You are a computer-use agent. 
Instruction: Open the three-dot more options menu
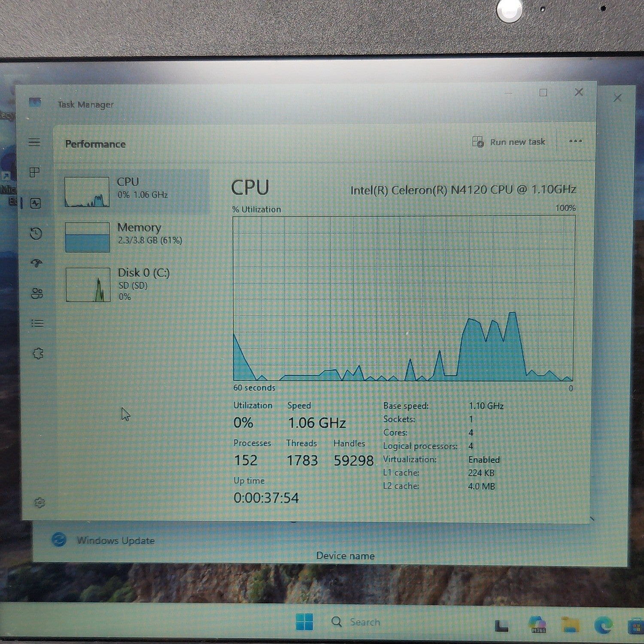pos(575,141)
